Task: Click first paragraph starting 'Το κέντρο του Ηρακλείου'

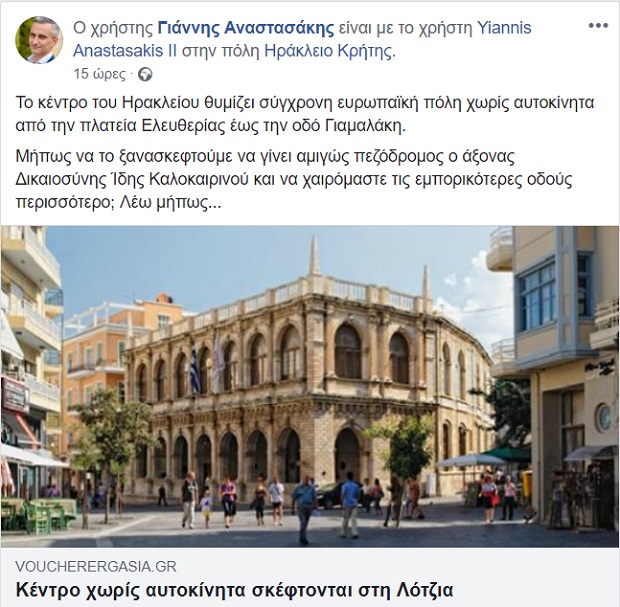Action: pyautogui.click(x=305, y=114)
